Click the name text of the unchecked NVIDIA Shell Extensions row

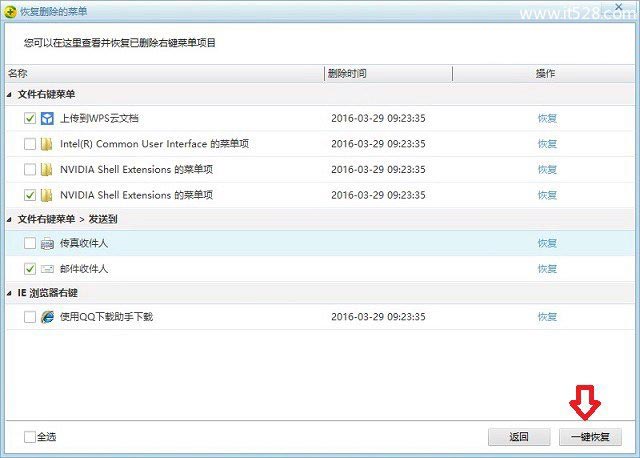(136, 169)
